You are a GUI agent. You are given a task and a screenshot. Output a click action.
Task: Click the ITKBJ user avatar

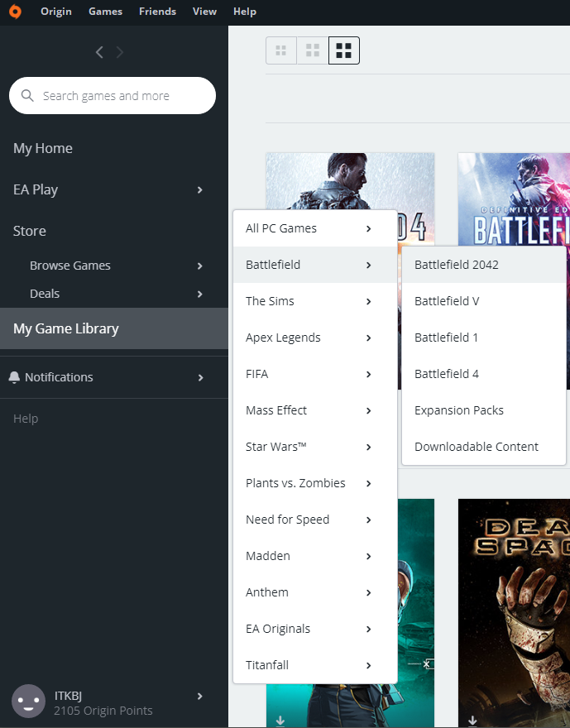pos(28,701)
